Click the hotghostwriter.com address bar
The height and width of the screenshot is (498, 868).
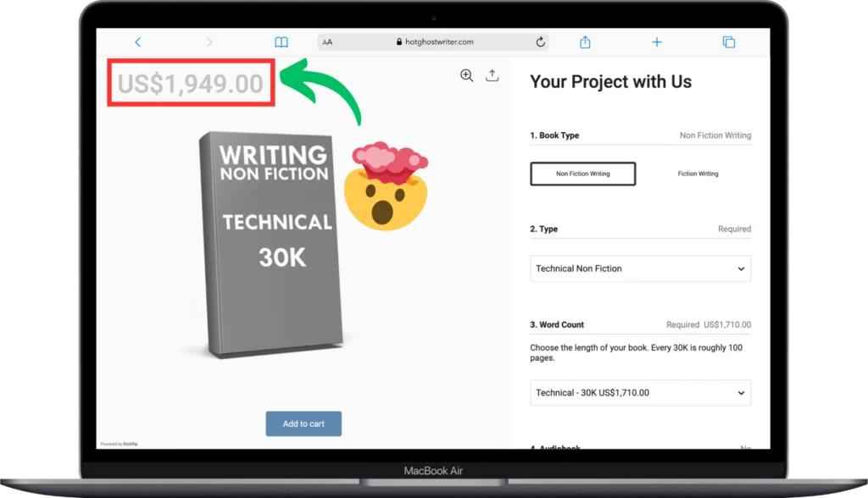(x=433, y=42)
